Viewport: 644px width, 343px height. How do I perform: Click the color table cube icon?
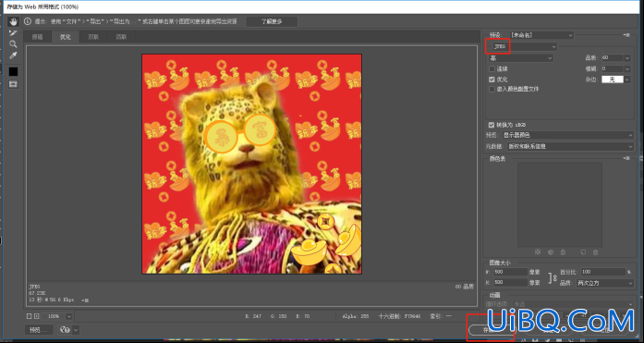tap(551, 251)
